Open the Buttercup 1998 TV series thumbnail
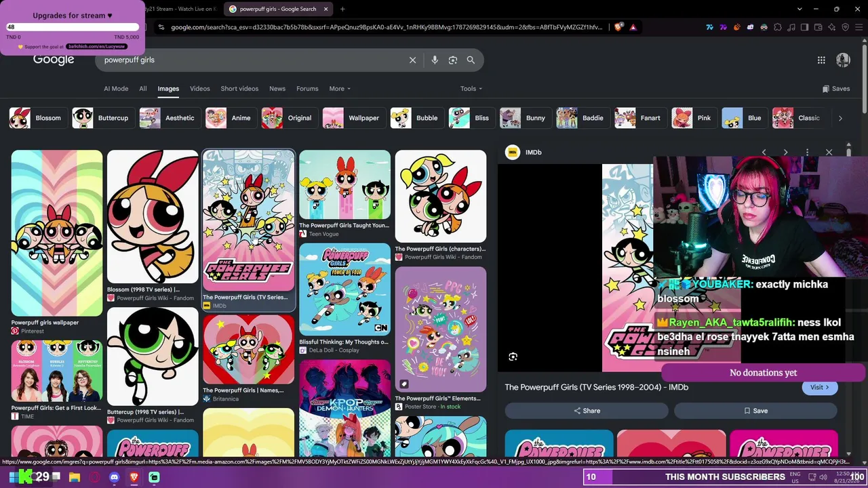The width and height of the screenshot is (868, 488). click(153, 357)
